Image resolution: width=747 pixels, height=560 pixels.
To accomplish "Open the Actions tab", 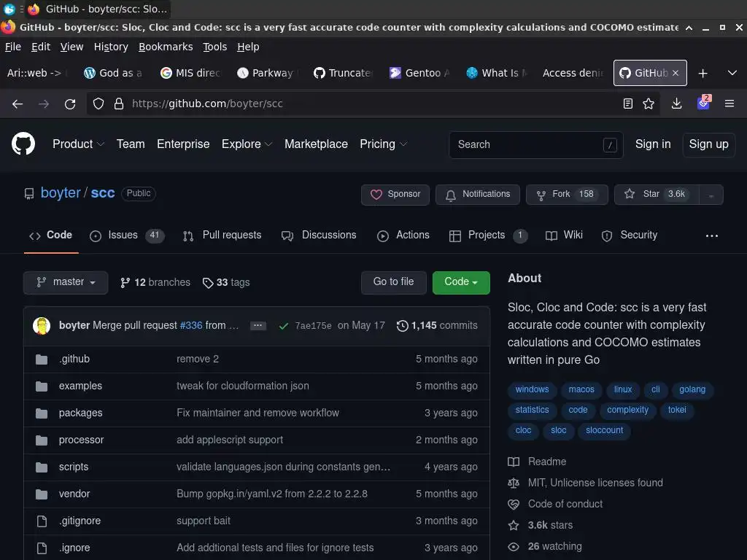I will [403, 236].
